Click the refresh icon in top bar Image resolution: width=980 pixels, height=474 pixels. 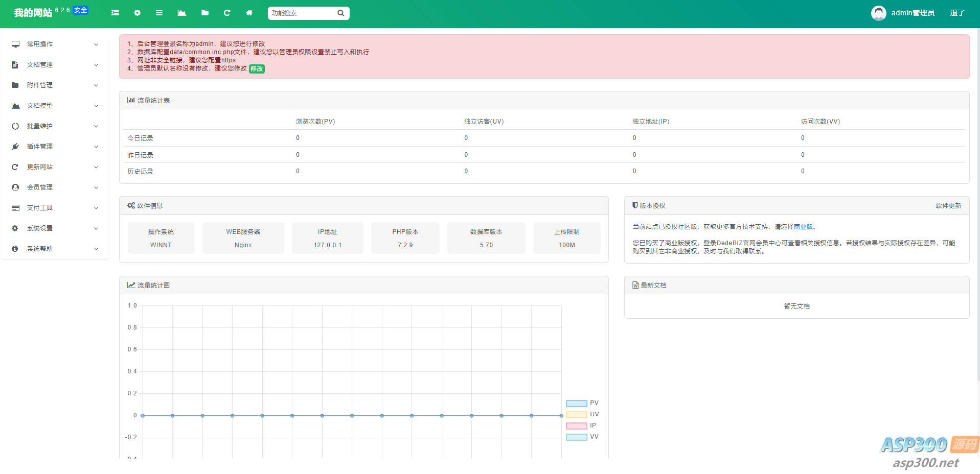pos(227,13)
